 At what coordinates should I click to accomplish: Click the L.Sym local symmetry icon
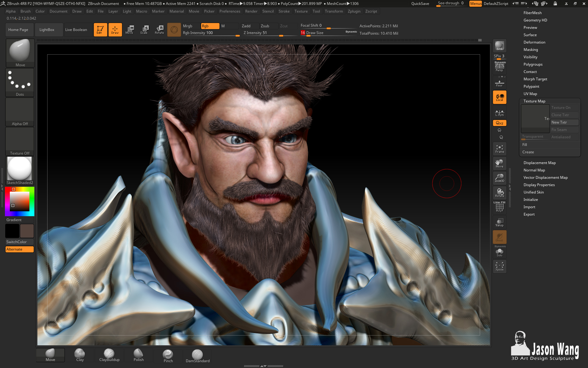click(x=499, y=113)
